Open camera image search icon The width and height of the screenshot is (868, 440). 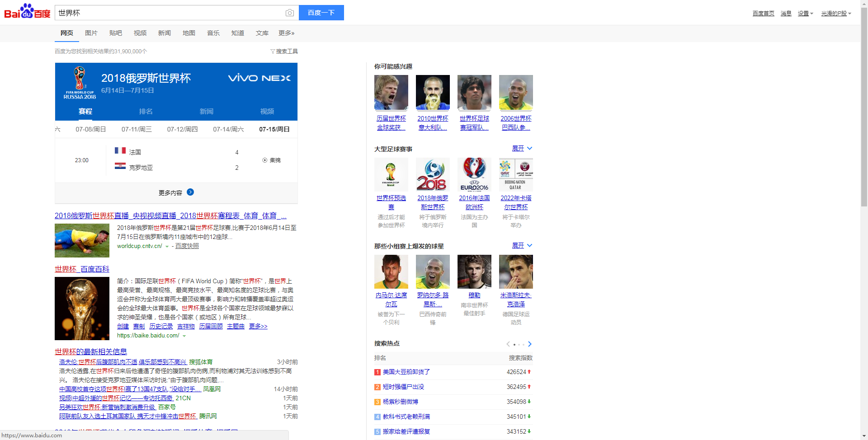coord(290,13)
